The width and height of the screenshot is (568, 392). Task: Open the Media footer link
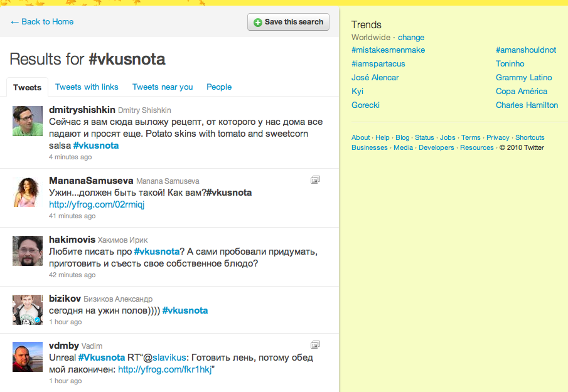pos(403,147)
